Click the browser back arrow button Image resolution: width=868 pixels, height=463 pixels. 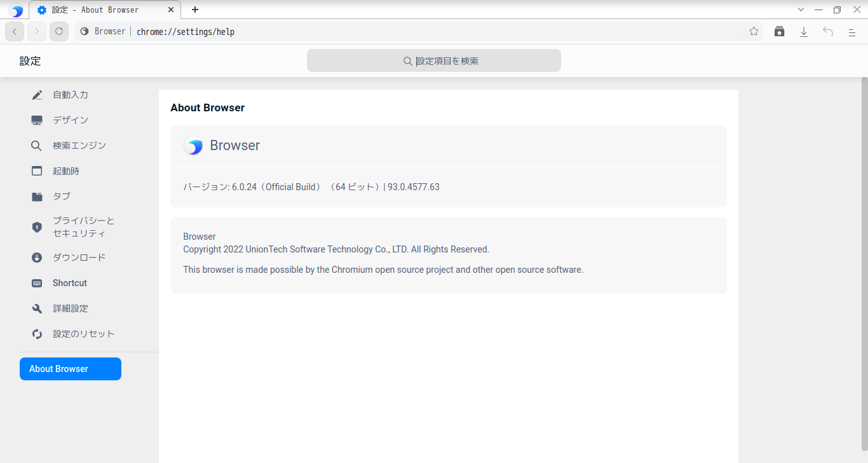point(15,31)
